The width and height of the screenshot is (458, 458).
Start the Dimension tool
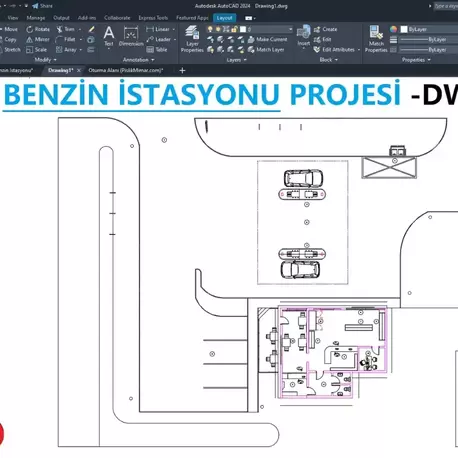(x=131, y=36)
